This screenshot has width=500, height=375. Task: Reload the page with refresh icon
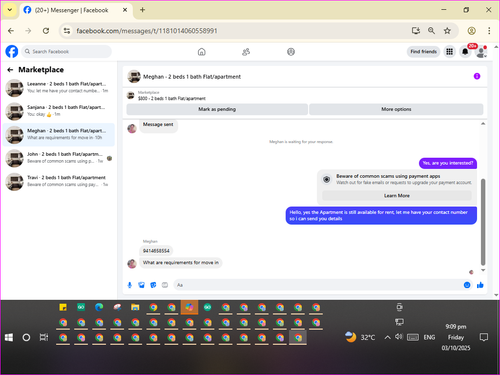tap(46, 31)
